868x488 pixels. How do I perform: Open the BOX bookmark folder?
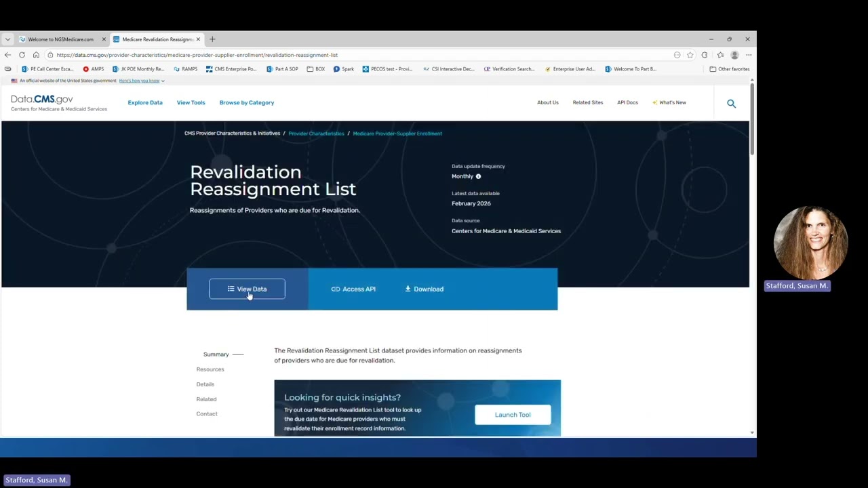pyautogui.click(x=316, y=69)
